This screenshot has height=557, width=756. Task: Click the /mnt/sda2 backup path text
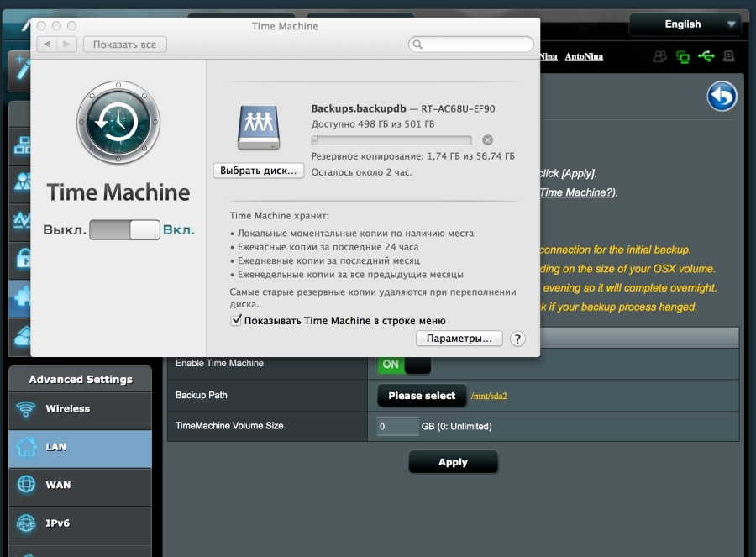tap(489, 396)
